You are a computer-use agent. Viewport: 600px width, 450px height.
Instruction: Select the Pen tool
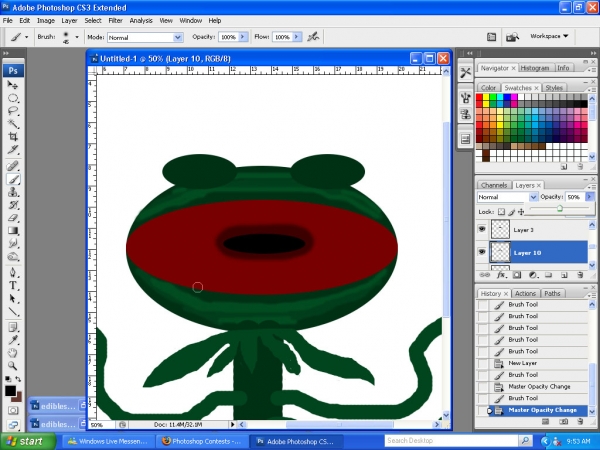pos(13,272)
